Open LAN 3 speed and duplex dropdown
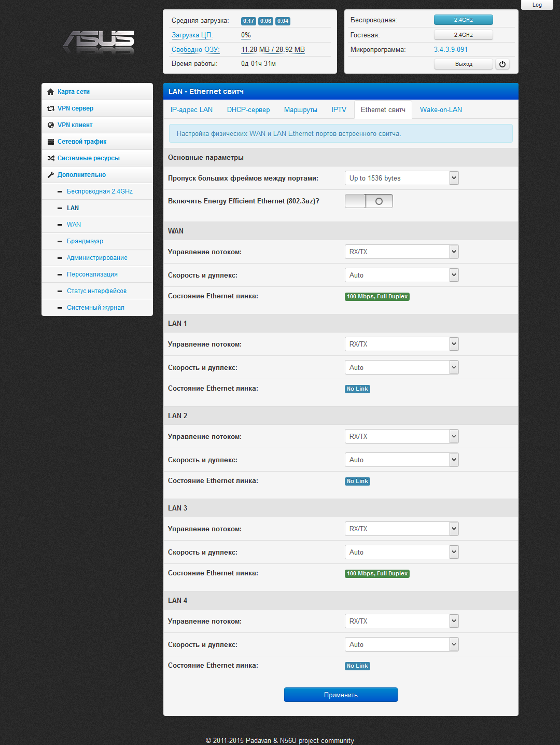560x745 pixels. [401, 552]
